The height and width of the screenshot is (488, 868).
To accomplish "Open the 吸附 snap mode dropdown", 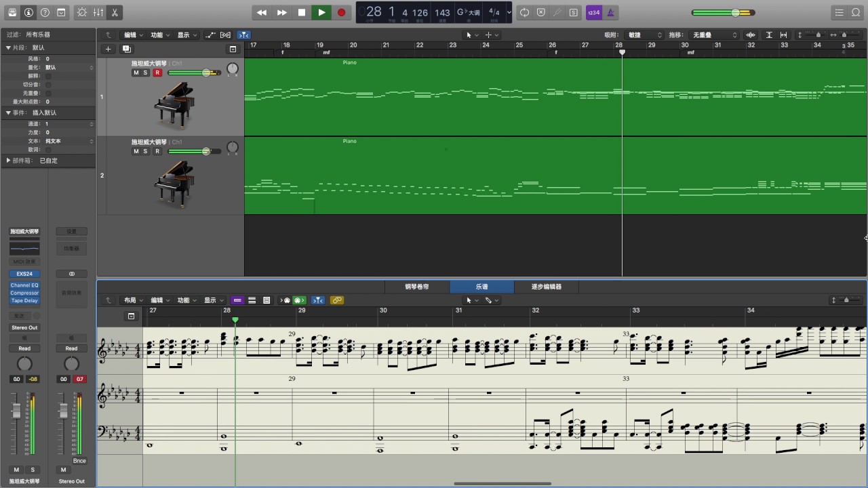I will coord(645,35).
